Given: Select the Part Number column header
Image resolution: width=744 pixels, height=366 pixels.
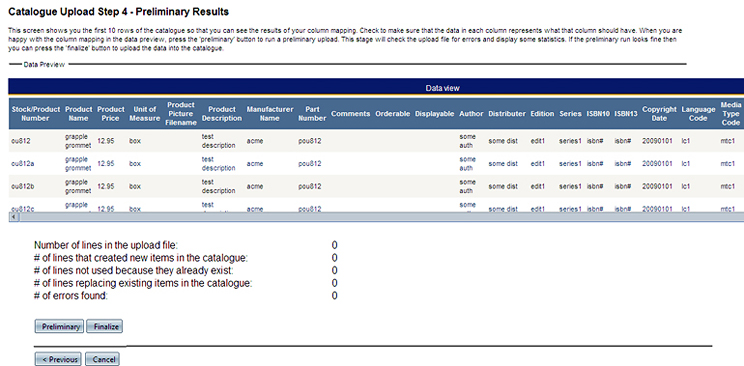Looking at the screenshot, I should (x=312, y=114).
